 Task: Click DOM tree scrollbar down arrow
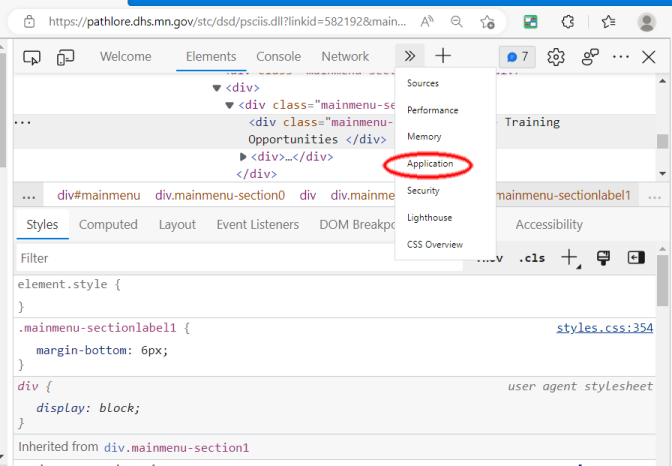[x=663, y=174]
